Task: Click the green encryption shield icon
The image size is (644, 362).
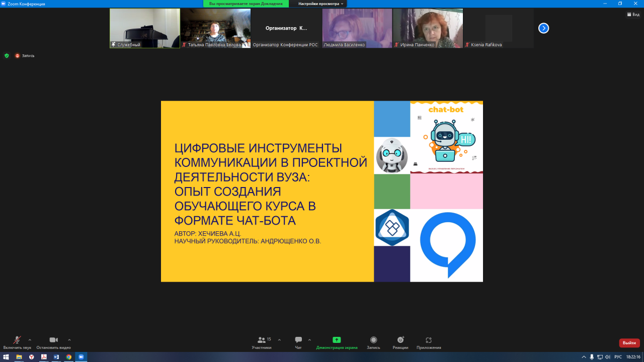Action: click(7, 55)
